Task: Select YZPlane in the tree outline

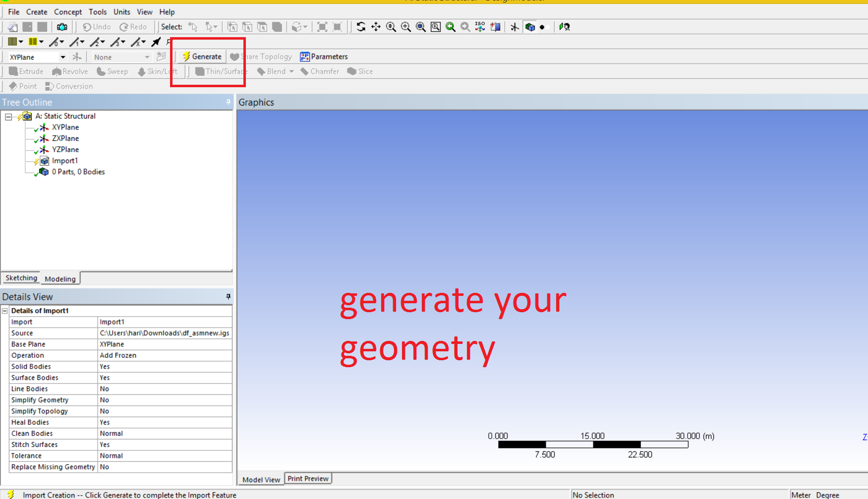Action: click(65, 150)
